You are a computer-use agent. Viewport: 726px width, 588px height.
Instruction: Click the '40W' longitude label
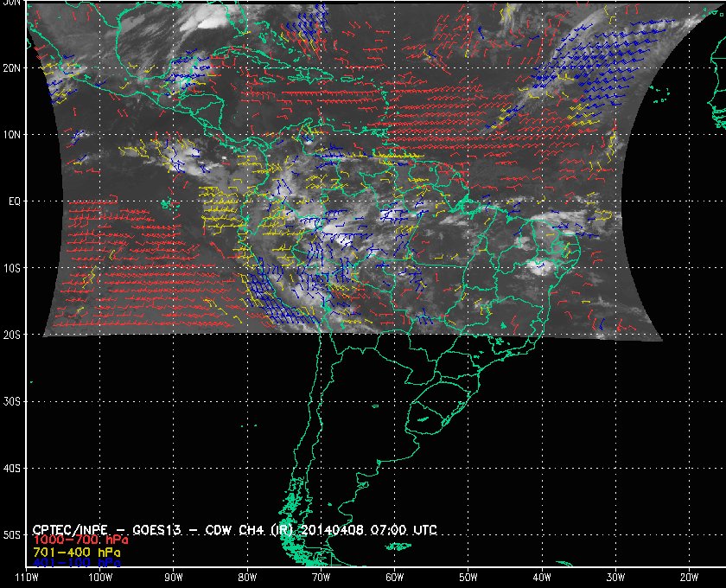(542, 578)
